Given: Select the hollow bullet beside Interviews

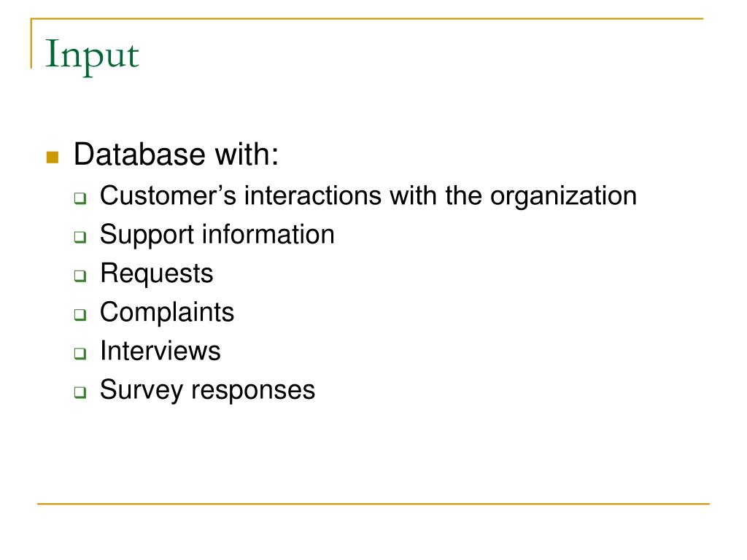Looking at the screenshot, I should pos(80,354).
